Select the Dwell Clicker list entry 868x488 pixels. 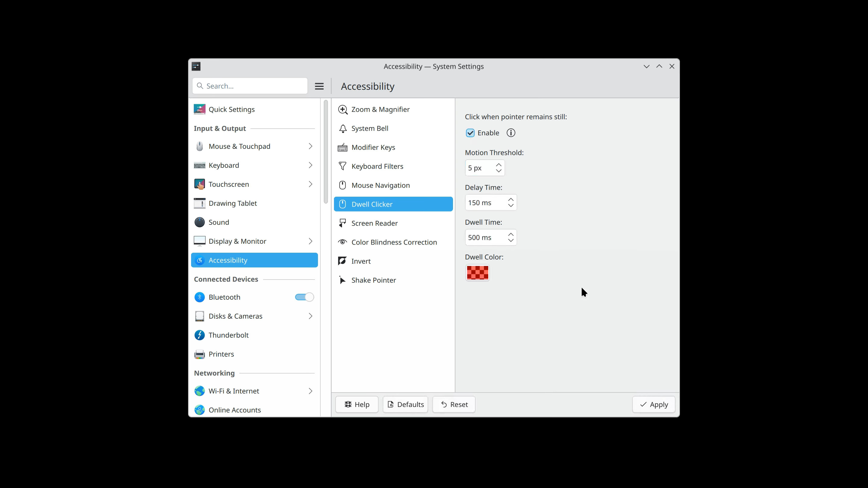(393, 204)
